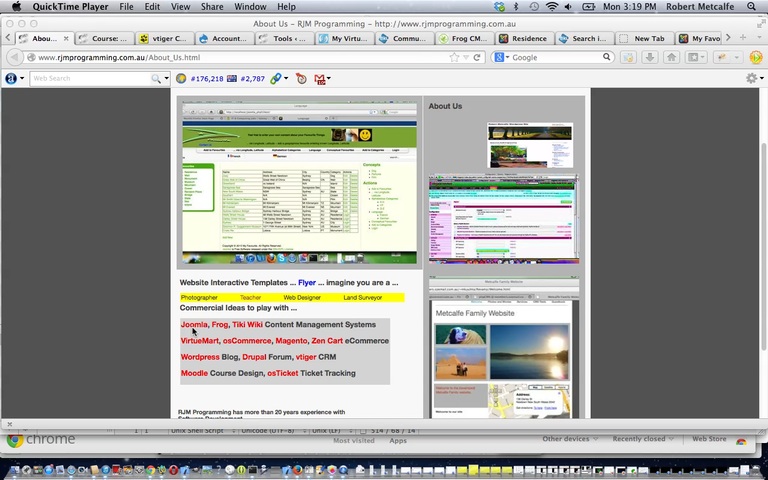
Task: Click the page vertical scrollbar
Action: pos(763,247)
